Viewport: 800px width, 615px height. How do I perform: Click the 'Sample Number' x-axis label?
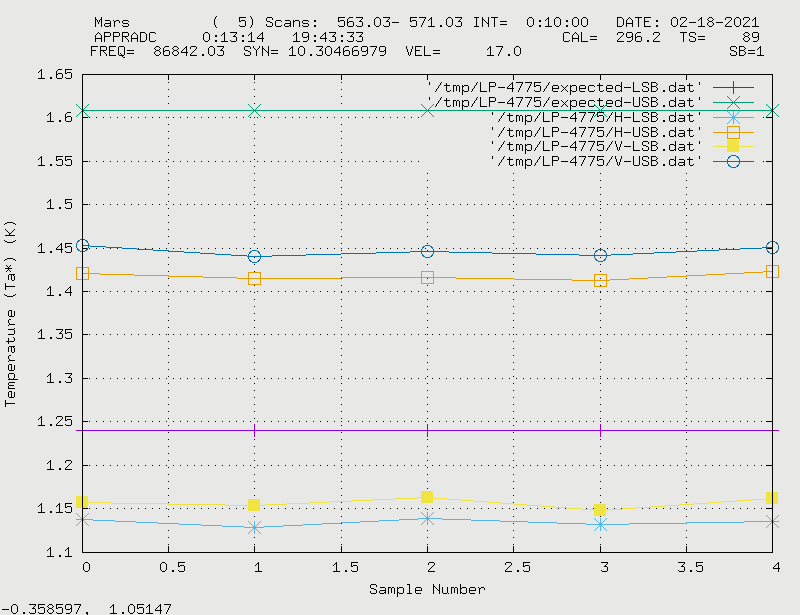click(x=427, y=589)
